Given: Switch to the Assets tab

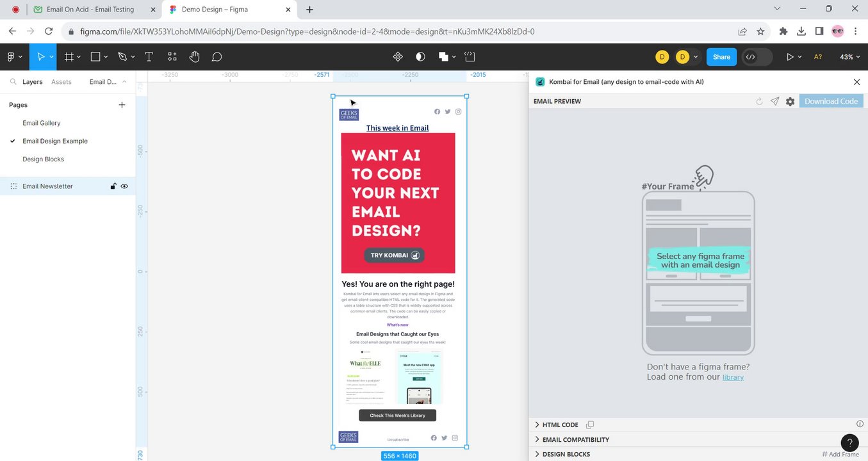Looking at the screenshot, I should pyautogui.click(x=61, y=82).
